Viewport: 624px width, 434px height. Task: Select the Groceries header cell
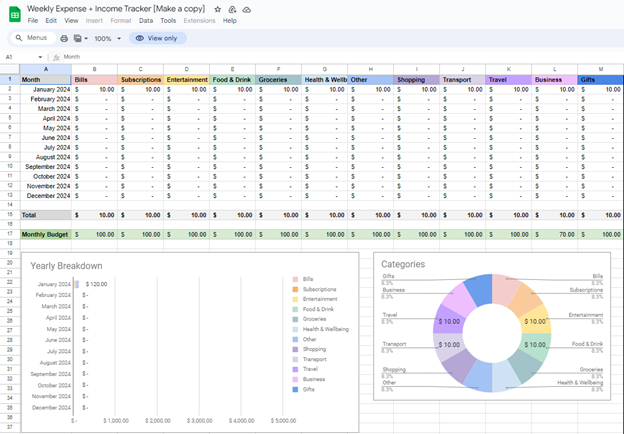point(279,80)
